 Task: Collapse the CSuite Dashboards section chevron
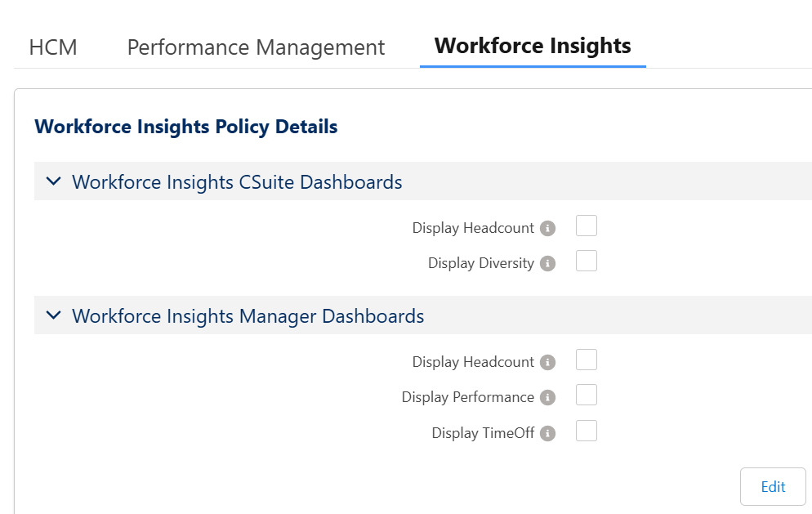point(54,181)
